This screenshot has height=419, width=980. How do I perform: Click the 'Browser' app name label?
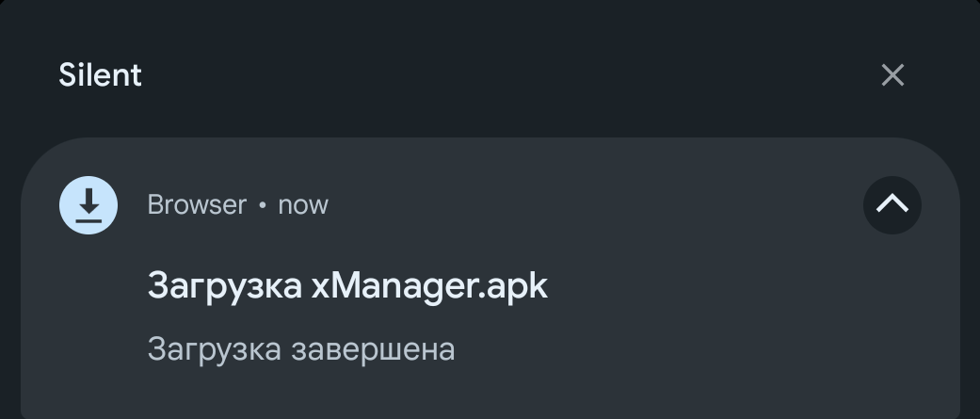pos(197,205)
